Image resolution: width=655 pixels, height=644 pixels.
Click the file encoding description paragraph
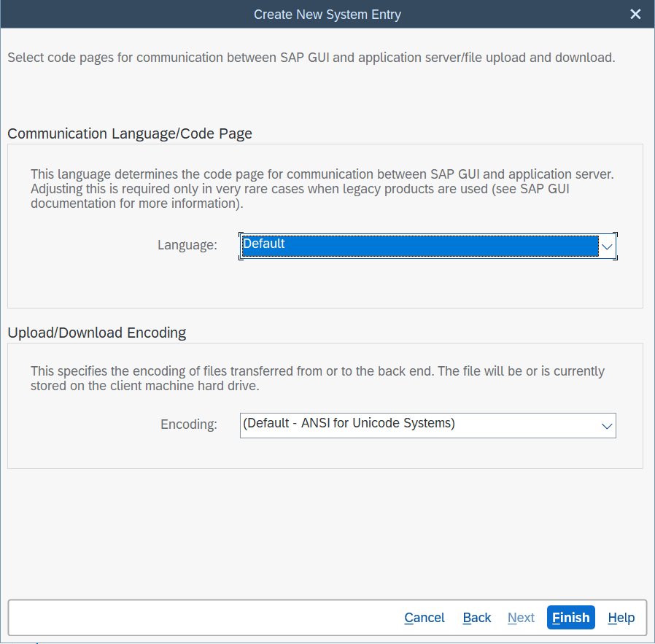tap(317, 379)
